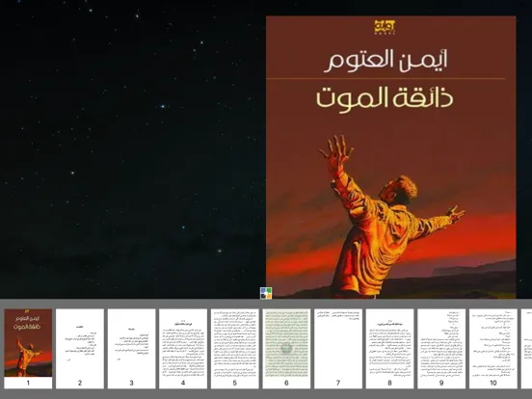Click author name أيمن العتوم on cover

pos(386,60)
